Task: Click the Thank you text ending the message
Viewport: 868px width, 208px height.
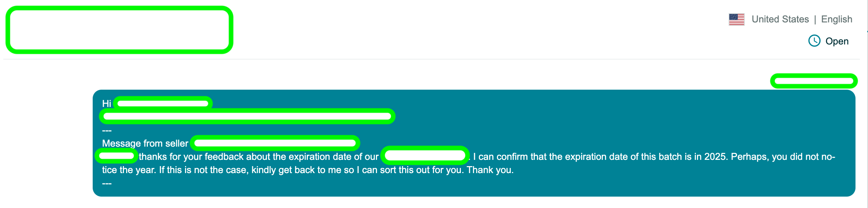Action: [490, 170]
